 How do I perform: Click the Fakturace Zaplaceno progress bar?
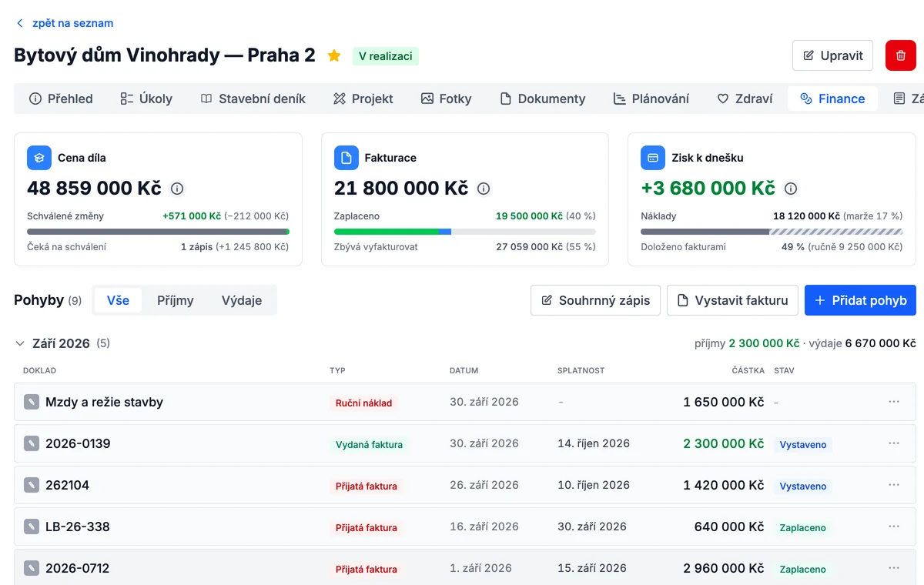465,231
